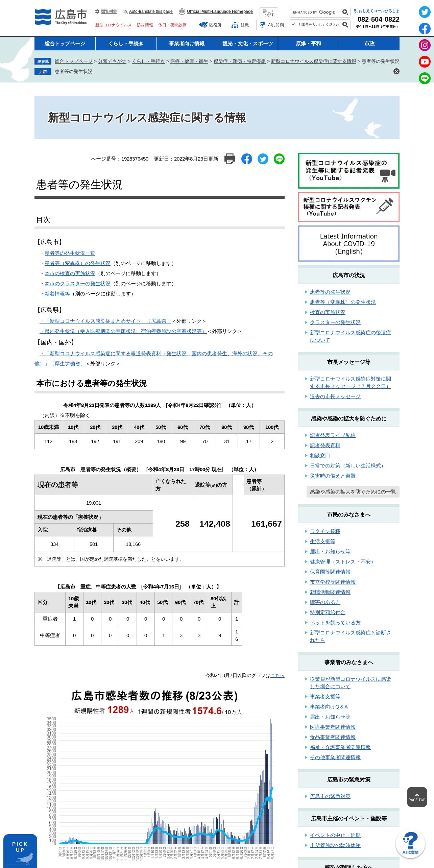Image resolution: width=434 pixels, height=868 pixels.
Task: Open YouTube icon in right sidebar
Action: coord(425,62)
